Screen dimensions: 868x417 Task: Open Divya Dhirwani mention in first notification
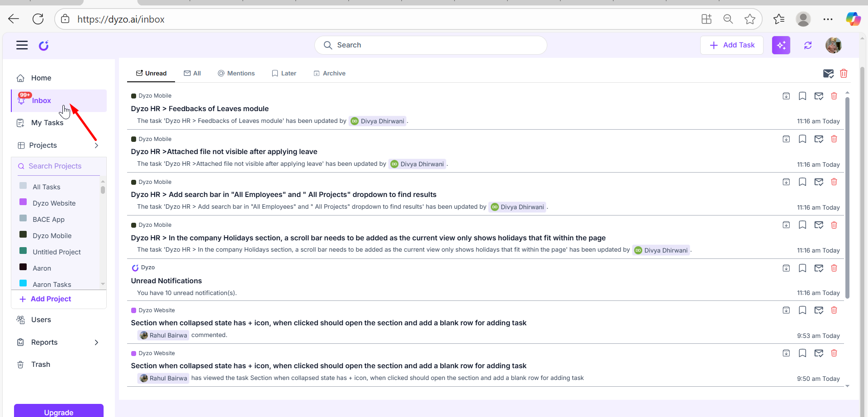coord(378,121)
